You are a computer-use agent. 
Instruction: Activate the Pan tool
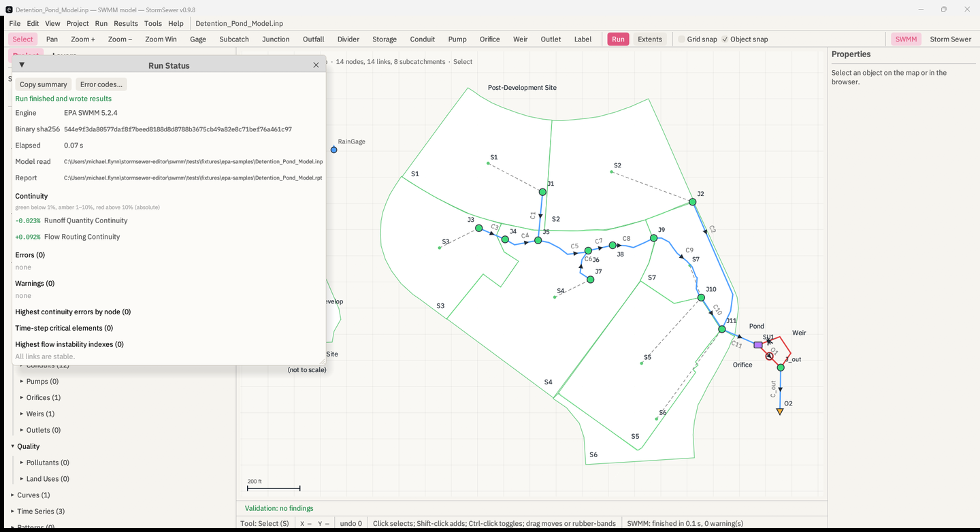(52, 39)
